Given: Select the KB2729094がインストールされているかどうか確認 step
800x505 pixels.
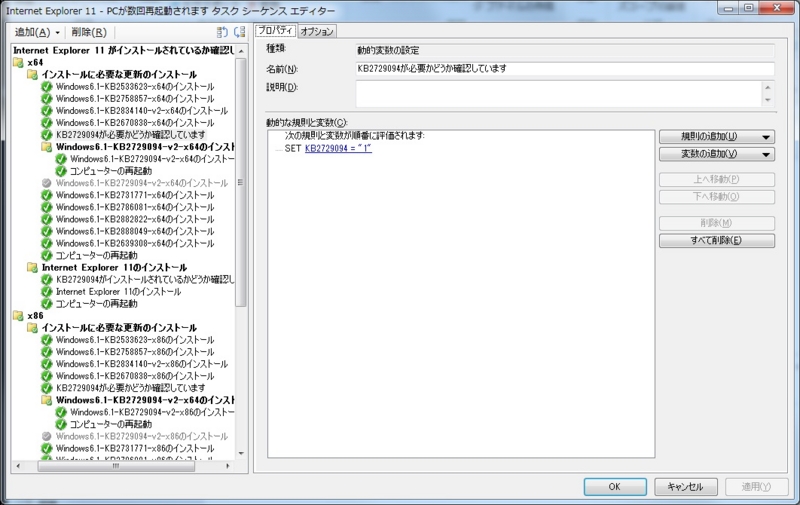Looking at the screenshot, I should tap(145, 280).
